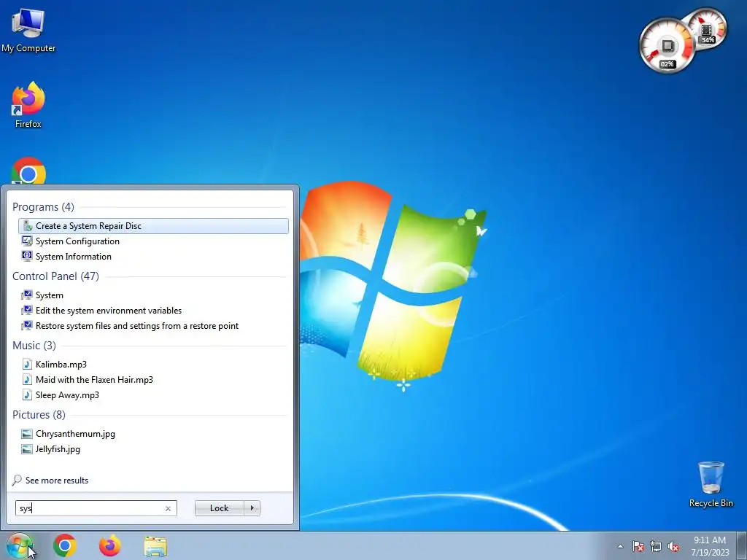
Task: Click the Control Panel (47) header
Action: [55, 276]
